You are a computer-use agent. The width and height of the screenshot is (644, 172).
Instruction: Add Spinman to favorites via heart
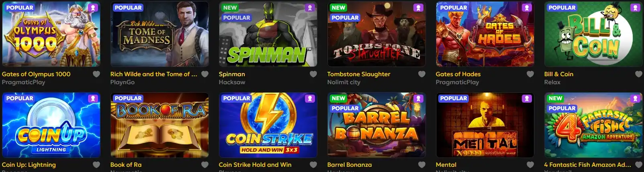click(x=313, y=74)
